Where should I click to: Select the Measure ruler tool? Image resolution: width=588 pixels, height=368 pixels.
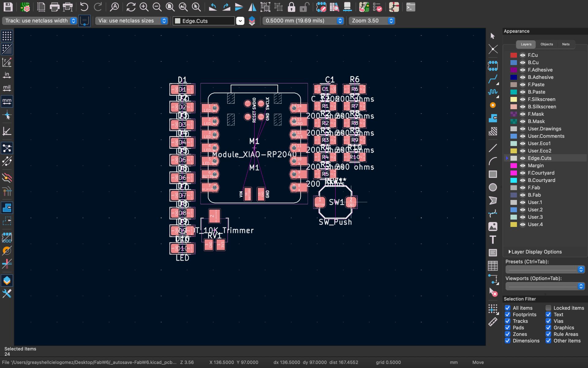click(x=493, y=322)
